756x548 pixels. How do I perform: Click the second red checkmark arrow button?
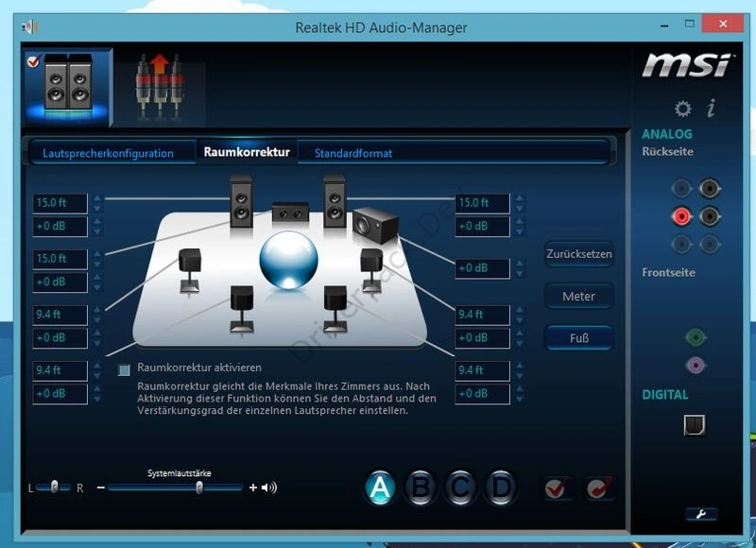(x=599, y=488)
